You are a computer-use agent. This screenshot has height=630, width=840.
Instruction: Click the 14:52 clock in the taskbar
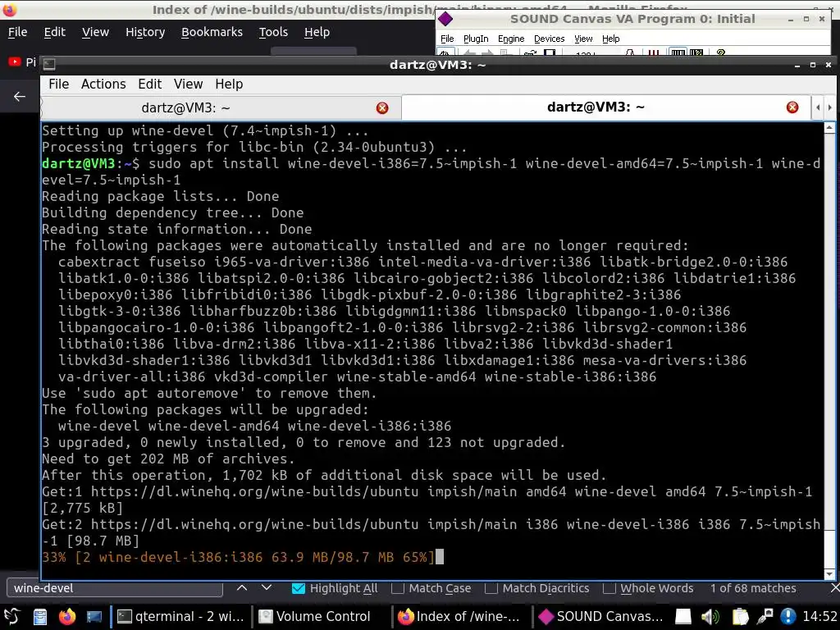819,617
